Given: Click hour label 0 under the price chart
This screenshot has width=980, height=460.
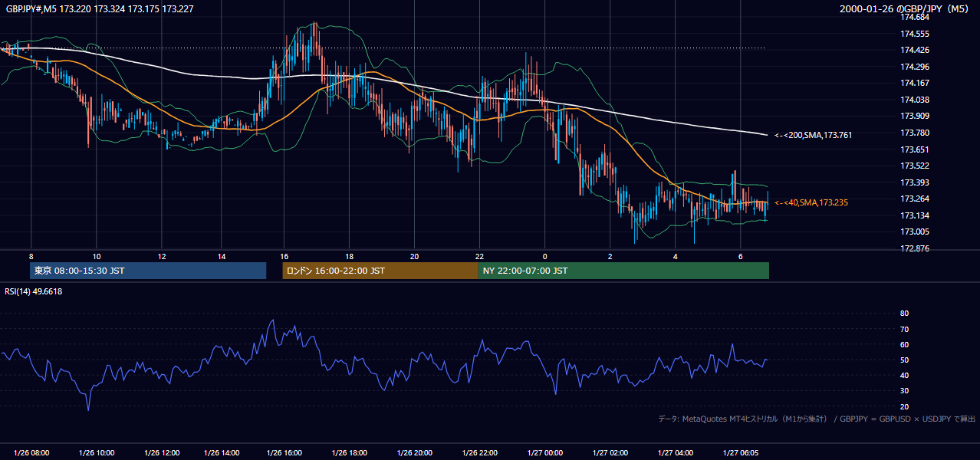Looking at the screenshot, I should [x=545, y=256].
